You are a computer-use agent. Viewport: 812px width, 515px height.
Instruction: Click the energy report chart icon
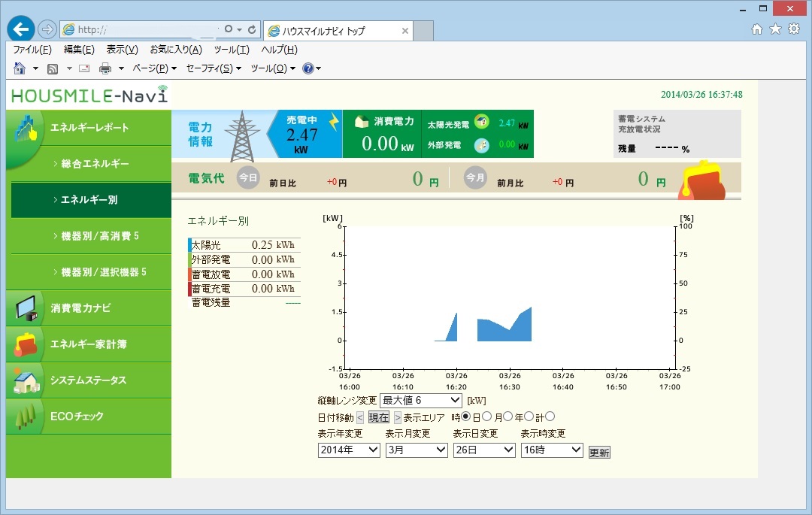[x=26, y=128]
